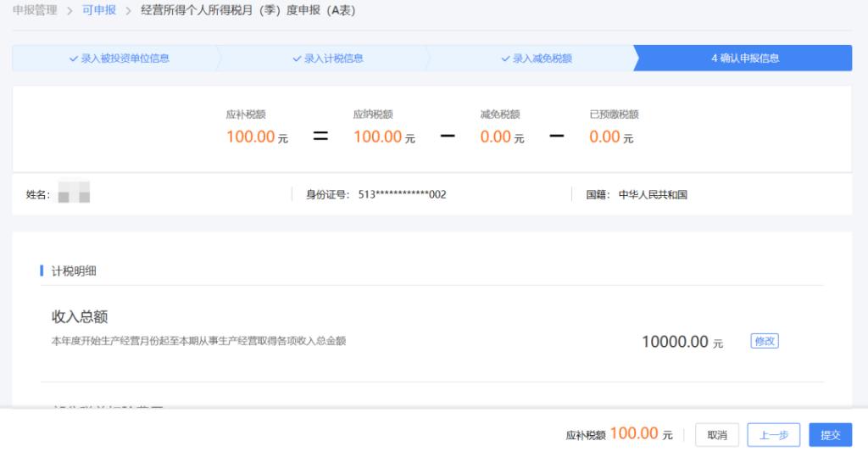Select step 录入计税信息
This screenshot has height=452, width=868.
[328, 59]
